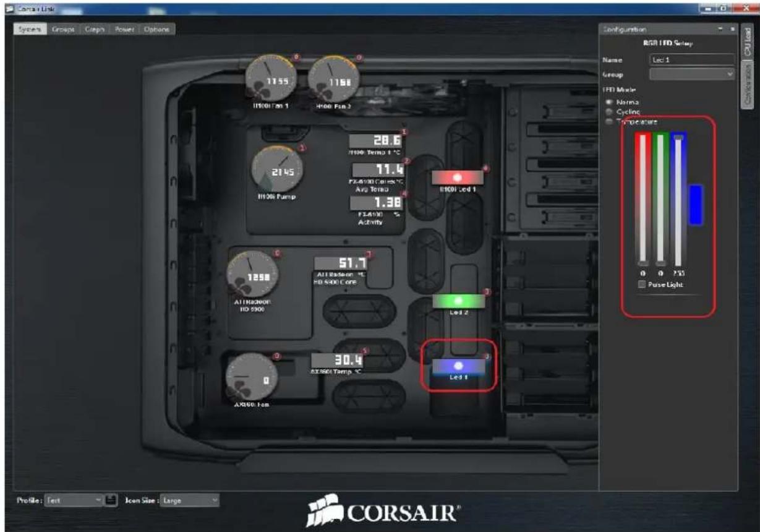The image size is (760, 532).
Task: Click the FX-6100 Cores Avg Temp readout
Action: [x=378, y=169]
